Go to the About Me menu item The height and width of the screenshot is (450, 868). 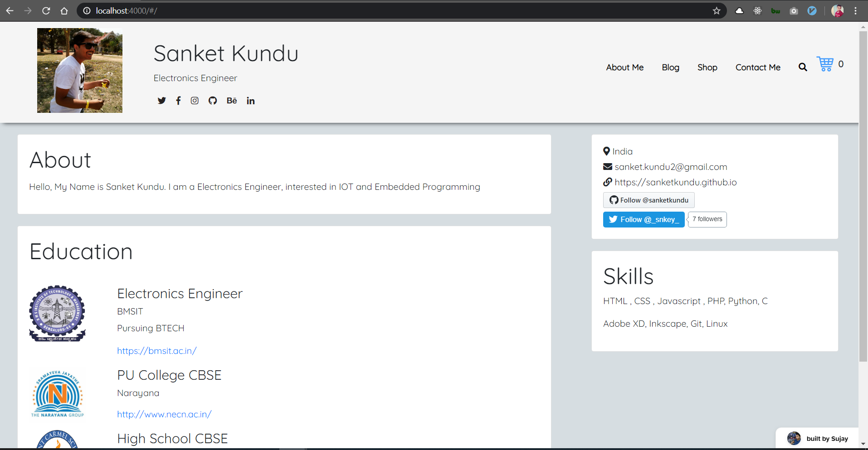click(624, 68)
